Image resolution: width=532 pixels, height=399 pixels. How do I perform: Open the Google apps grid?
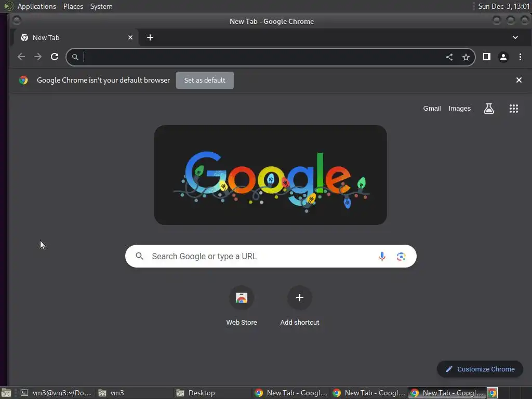(513, 109)
